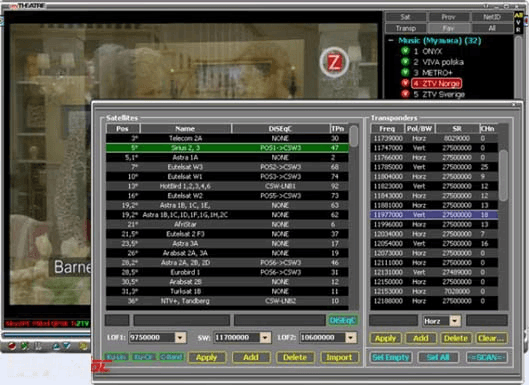The height and width of the screenshot is (385, 529).
Task: Click the blue down-arrow icon in player toolbar
Action: (67, 346)
